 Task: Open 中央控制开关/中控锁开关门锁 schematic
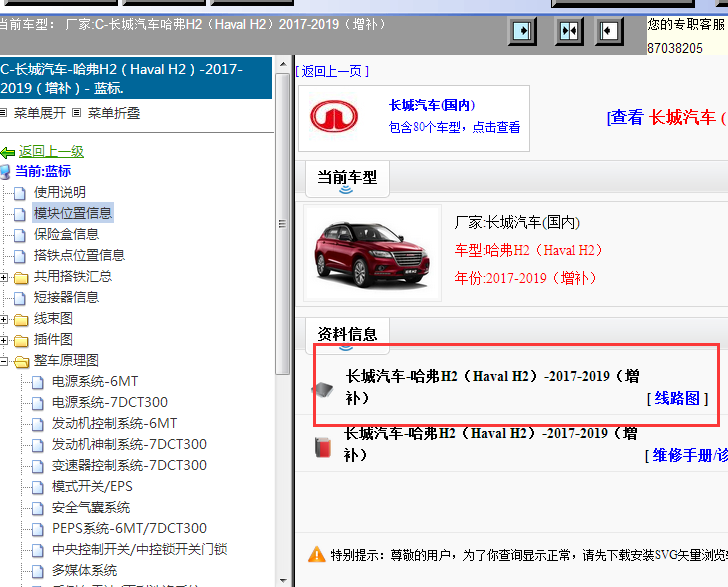click(x=140, y=549)
